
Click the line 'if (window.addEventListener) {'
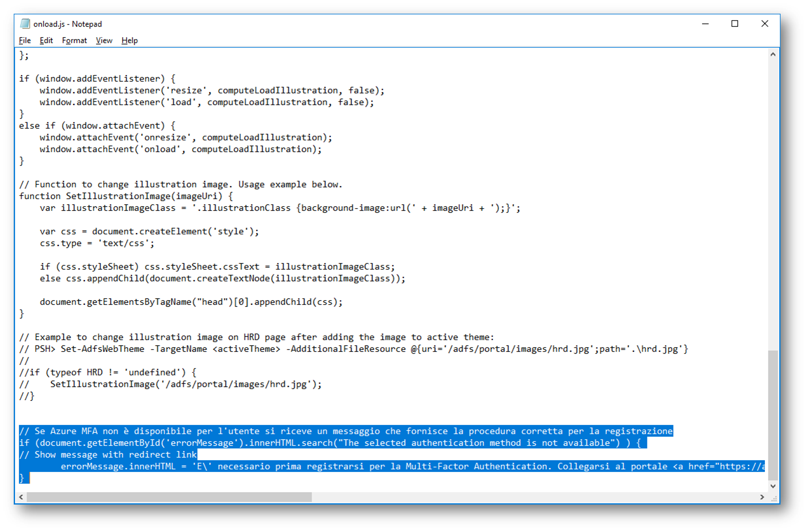click(x=97, y=78)
